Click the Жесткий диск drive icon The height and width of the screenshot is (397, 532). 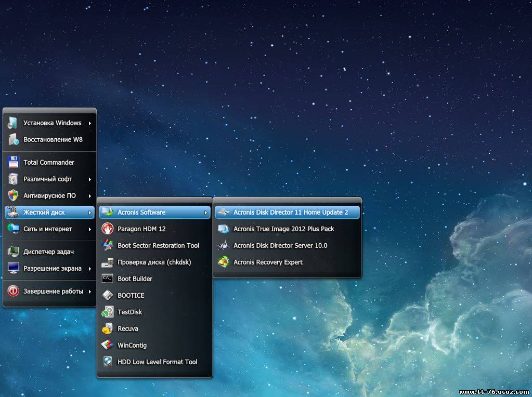pyautogui.click(x=13, y=212)
